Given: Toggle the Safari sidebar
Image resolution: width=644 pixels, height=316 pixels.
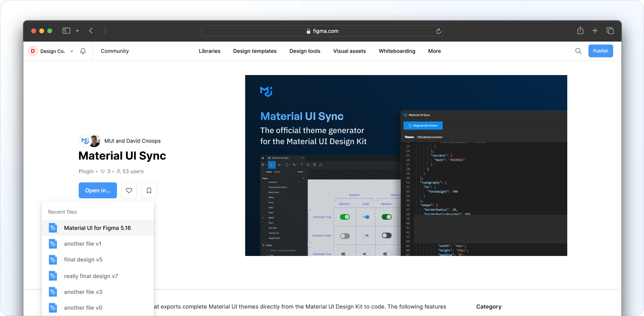Looking at the screenshot, I should coord(66,31).
